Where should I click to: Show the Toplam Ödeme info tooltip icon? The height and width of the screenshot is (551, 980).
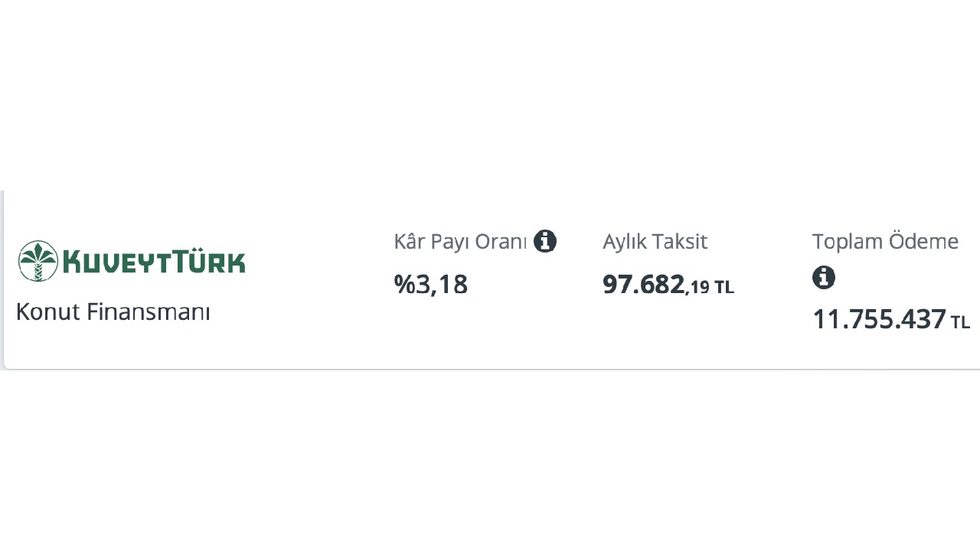click(x=824, y=277)
